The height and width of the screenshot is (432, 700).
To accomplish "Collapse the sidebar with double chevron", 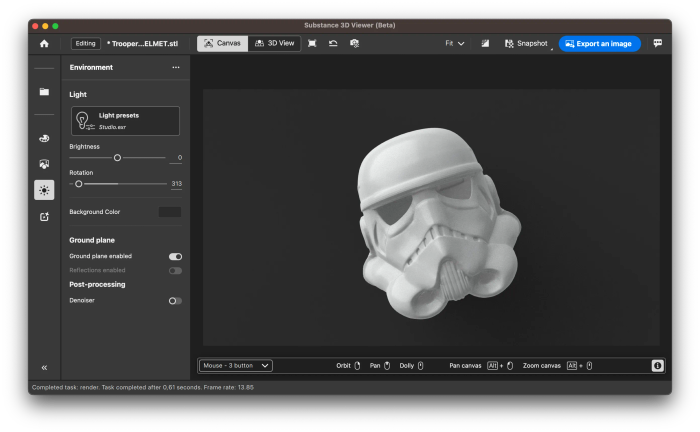I will [x=44, y=368].
